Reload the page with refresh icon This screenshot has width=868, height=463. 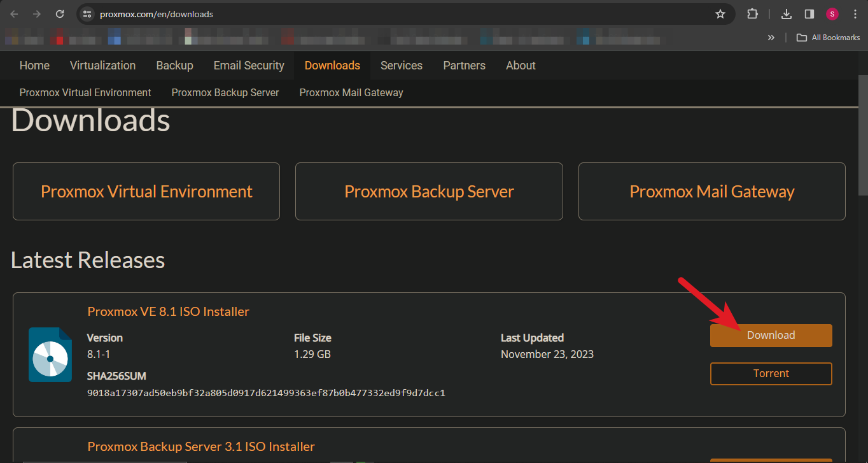point(60,14)
